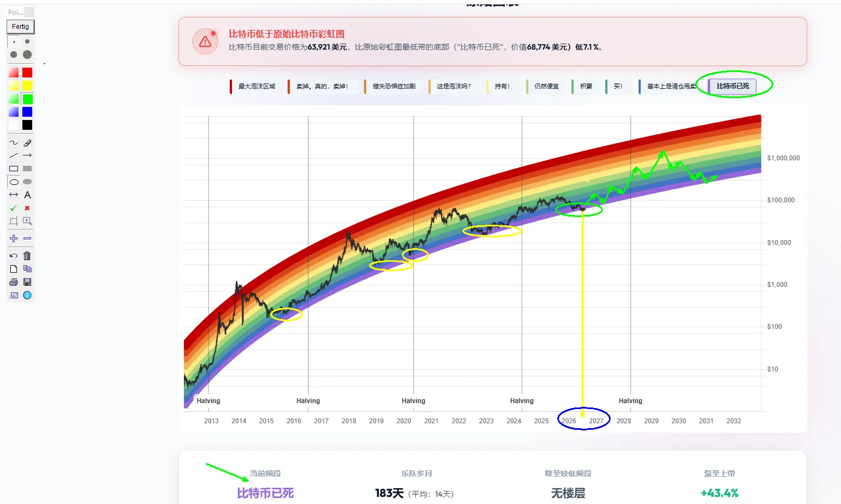Select the green checkmark stamp tool
Screen dimensions: 841x504
point(14,208)
